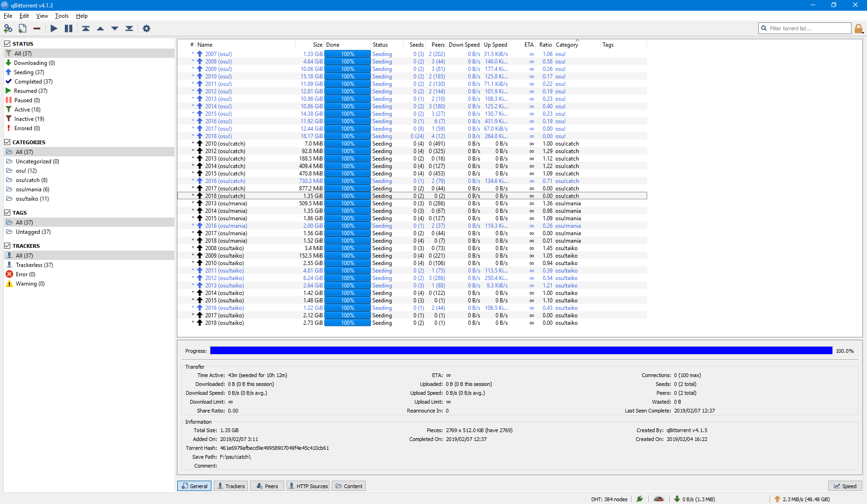Click the blue Progress pieces bar

(521, 350)
